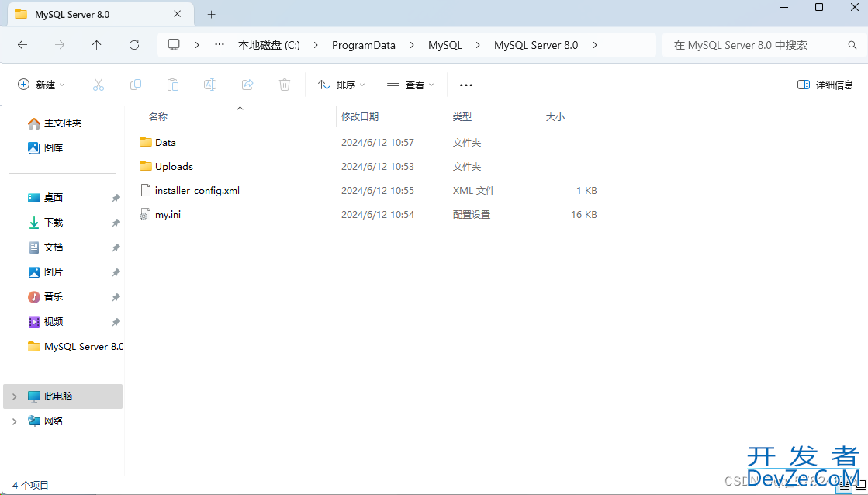The width and height of the screenshot is (868, 495).
Task: Click the 16 KB size value
Action: (583, 215)
